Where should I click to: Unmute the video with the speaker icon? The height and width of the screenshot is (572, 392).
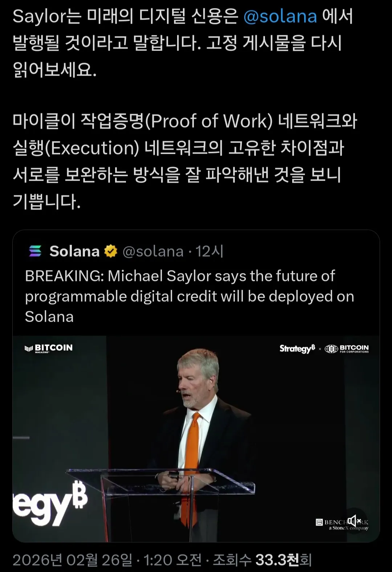(354, 521)
